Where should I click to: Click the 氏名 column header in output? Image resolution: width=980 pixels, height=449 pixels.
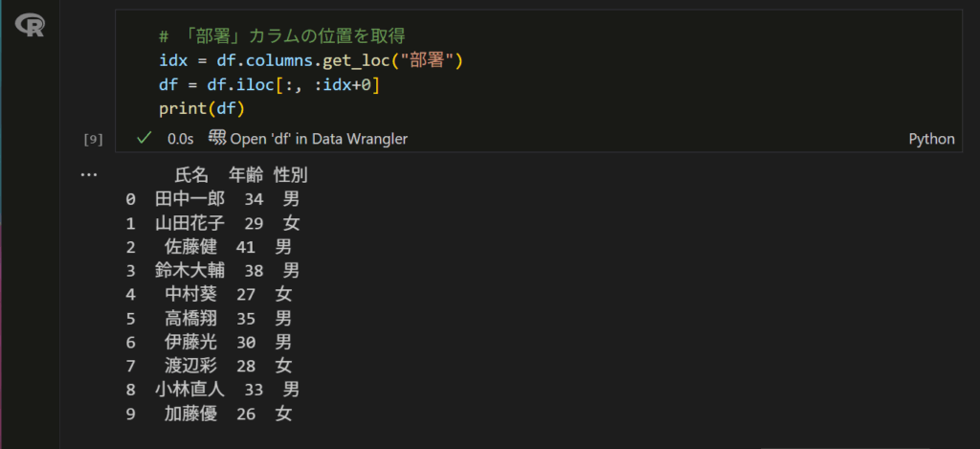[x=191, y=175]
